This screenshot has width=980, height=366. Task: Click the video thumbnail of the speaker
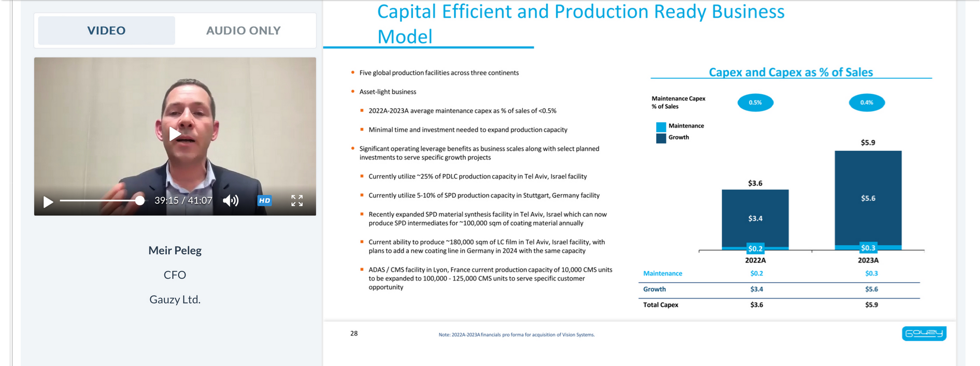point(175,124)
